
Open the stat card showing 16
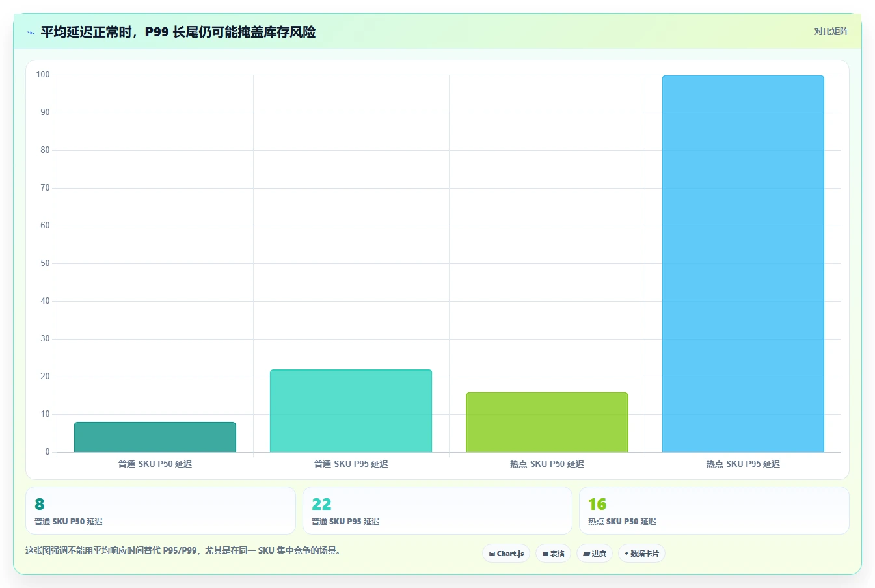pos(714,511)
